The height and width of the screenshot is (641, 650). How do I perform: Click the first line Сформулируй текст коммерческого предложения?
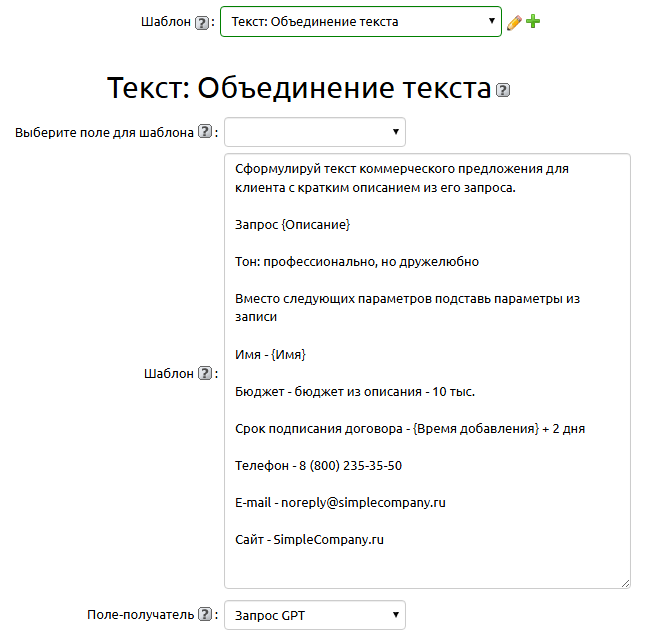pos(402,169)
